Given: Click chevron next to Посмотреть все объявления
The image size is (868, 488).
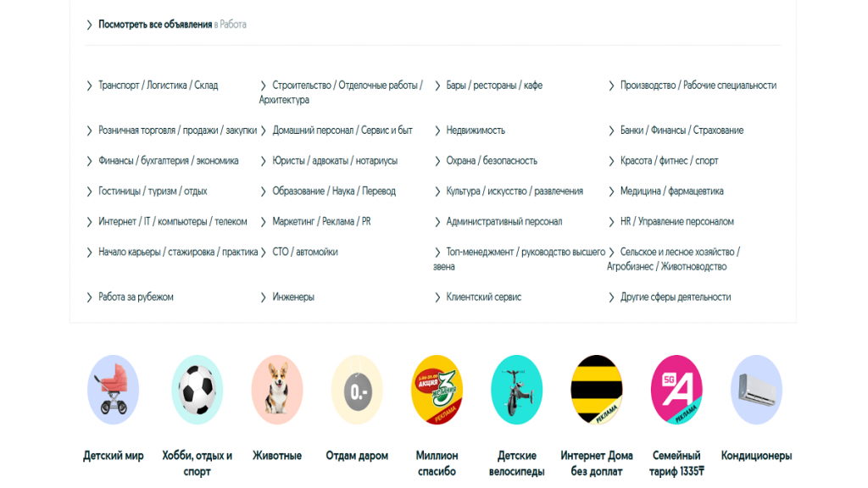Looking at the screenshot, I should pyautogui.click(x=90, y=25).
